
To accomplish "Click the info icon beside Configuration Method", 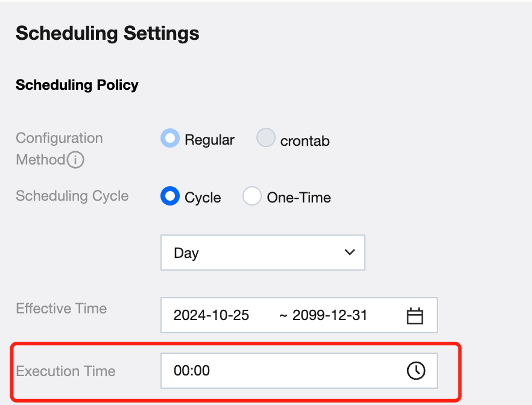I will 75,160.
